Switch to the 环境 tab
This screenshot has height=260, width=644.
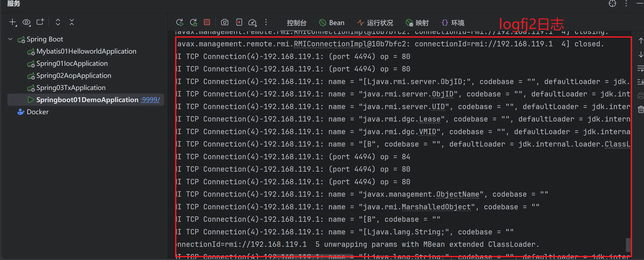pyautogui.click(x=453, y=23)
